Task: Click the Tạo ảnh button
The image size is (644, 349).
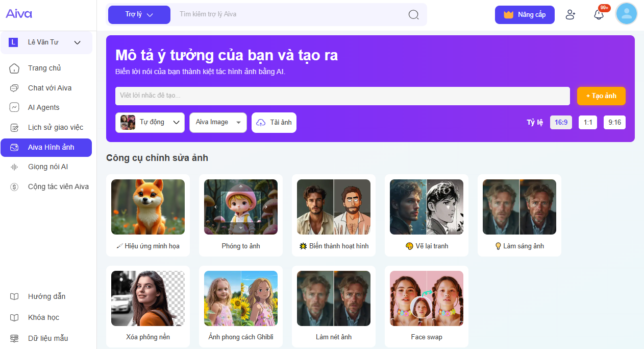Action: tap(601, 96)
